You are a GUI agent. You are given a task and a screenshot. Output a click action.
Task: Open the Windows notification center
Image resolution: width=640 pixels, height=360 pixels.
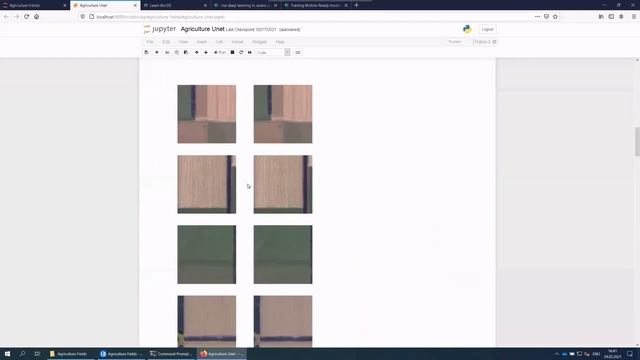click(x=630, y=354)
